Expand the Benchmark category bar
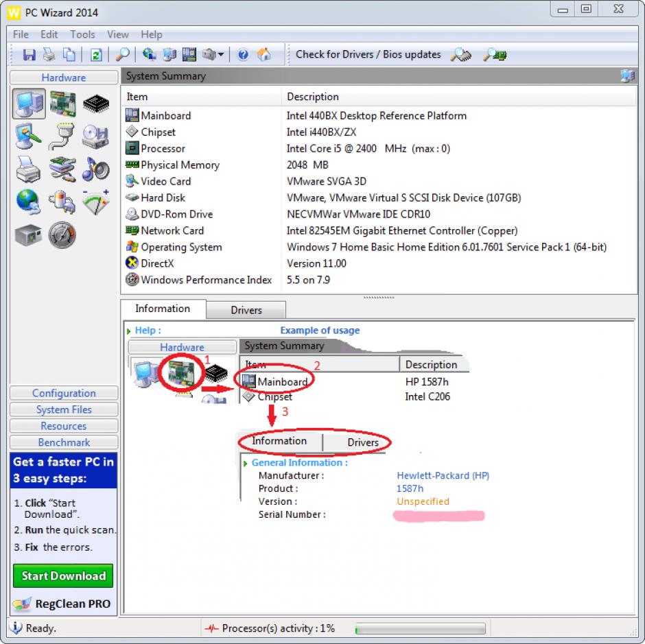The image size is (645, 644). pos(64,442)
